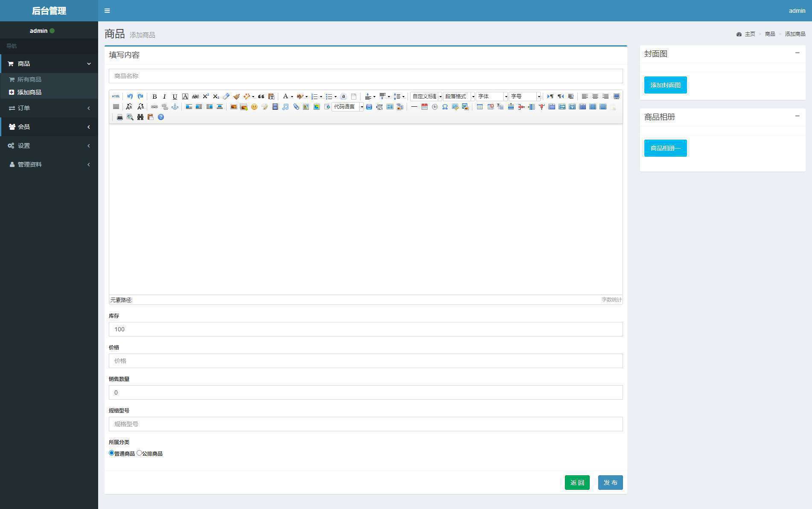The width and height of the screenshot is (812, 509).
Task: Open the font color dropdown arrow
Action: [x=292, y=97]
